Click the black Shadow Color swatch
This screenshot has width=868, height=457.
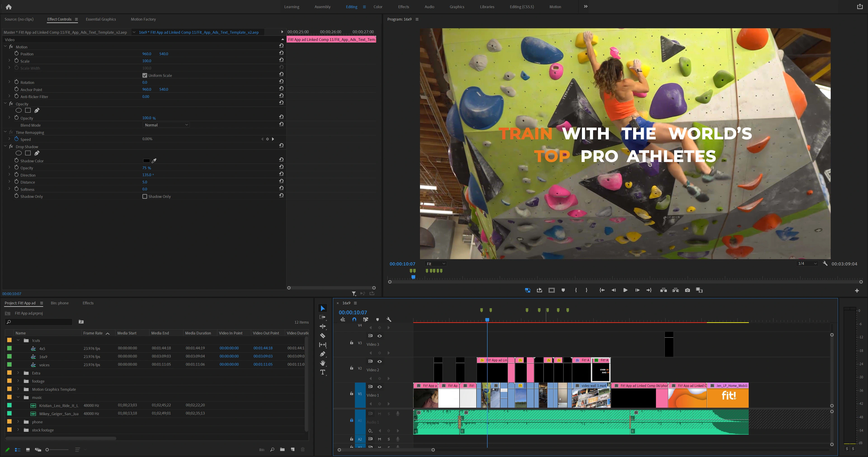pyautogui.click(x=146, y=161)
